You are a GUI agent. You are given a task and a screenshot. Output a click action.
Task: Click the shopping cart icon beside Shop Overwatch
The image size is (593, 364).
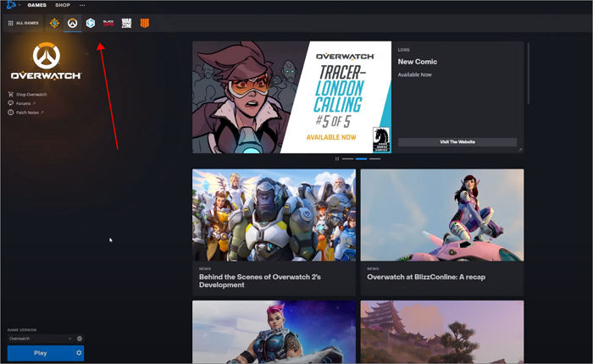point(10,94)
